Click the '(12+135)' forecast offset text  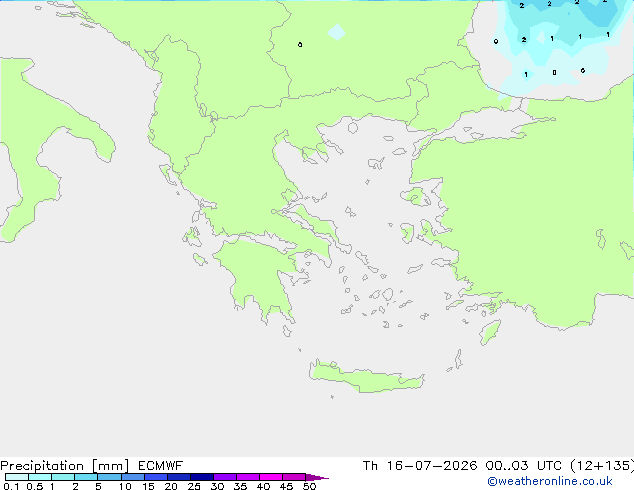[x=602, y=466]
